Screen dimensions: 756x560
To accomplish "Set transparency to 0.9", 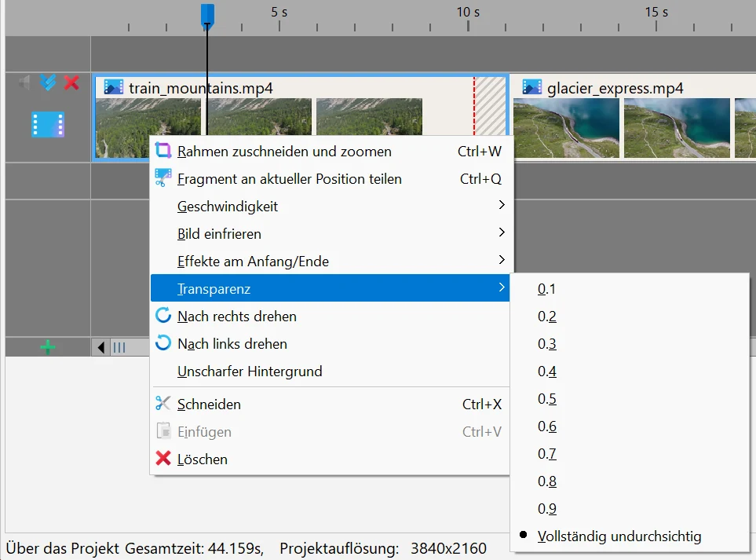I will tap(630, 509).
